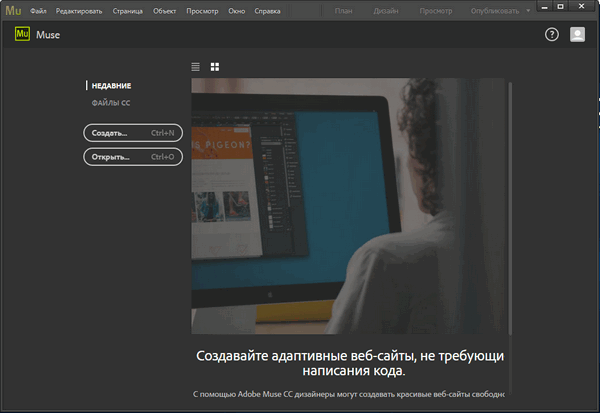
Task: Open the help question mark icon
Action: click(551, 34)
